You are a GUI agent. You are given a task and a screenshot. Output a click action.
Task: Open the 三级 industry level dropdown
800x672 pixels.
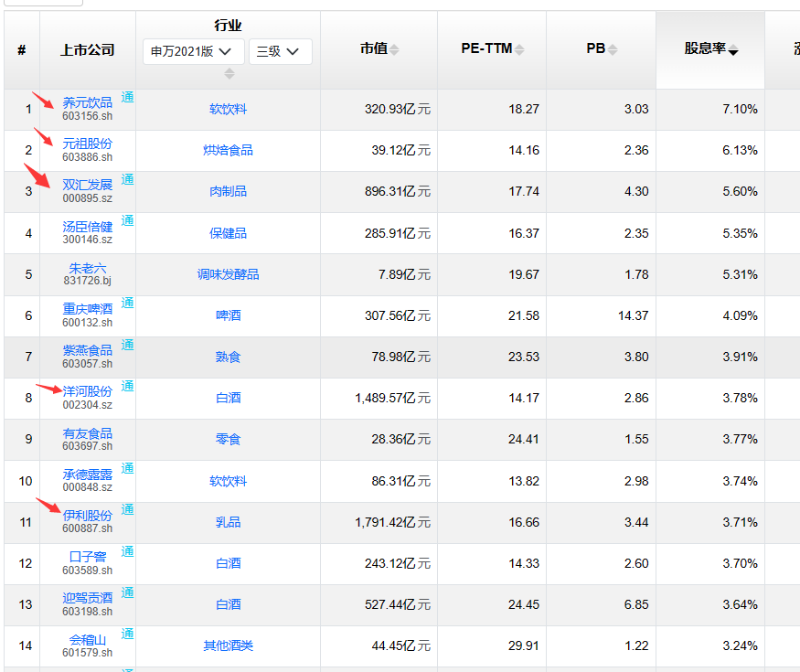[x=280, y=51]
